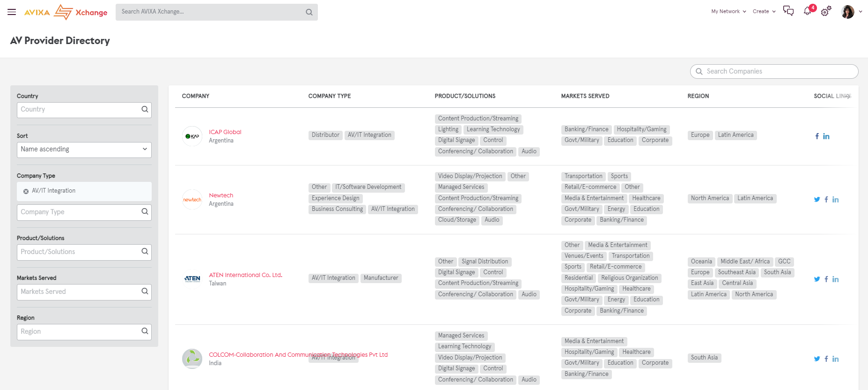This screenshot has width=868, height=390.
Task: Click the Middle East/ Africa region tag
Action: click(745, 262)
